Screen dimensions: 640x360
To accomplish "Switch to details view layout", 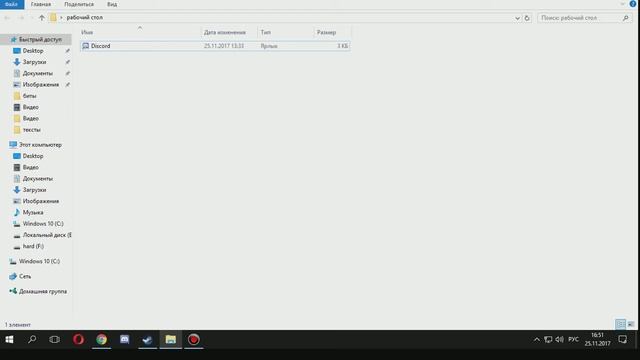I will [x=620, y=324].
